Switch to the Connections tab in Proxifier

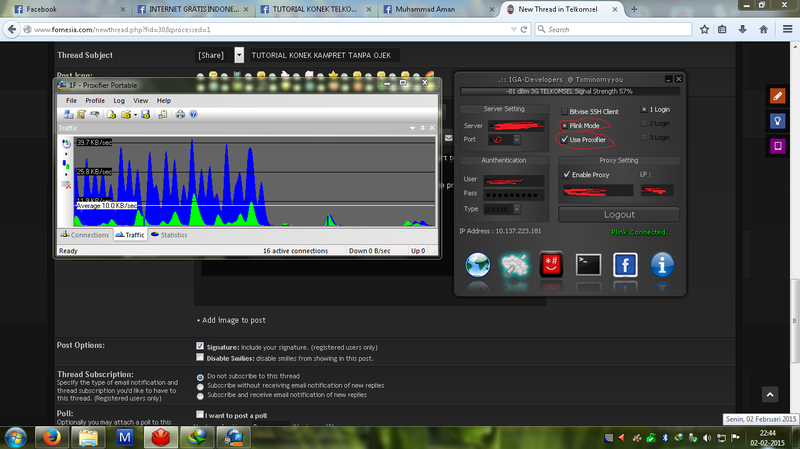(85, 235)
